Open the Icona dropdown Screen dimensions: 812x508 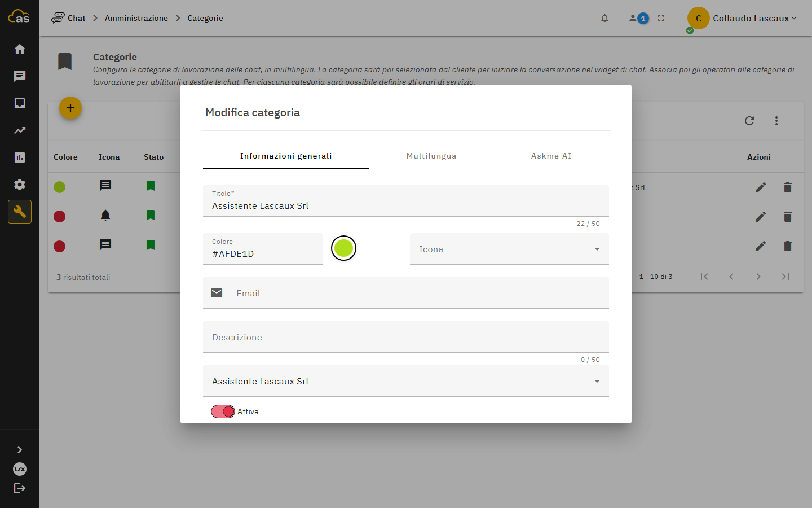509,249
